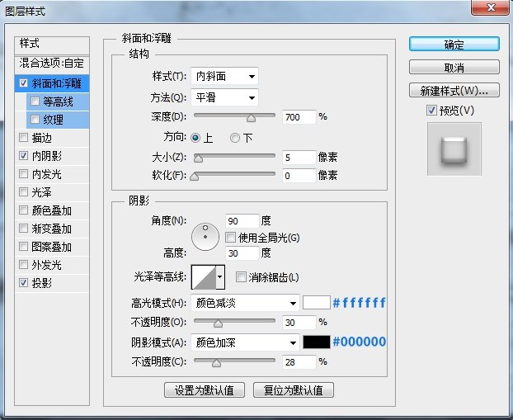Open the 方法(Q) dropdown showing 平滑

coord(225,97)
